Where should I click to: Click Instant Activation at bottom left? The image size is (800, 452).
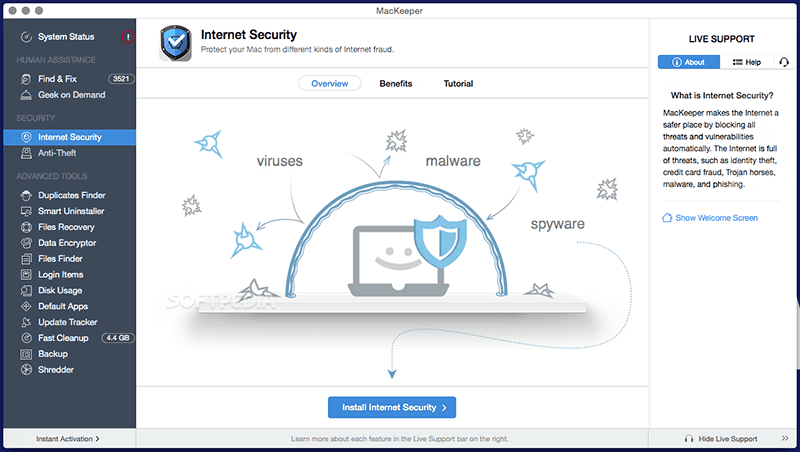(x=67, y=439)
